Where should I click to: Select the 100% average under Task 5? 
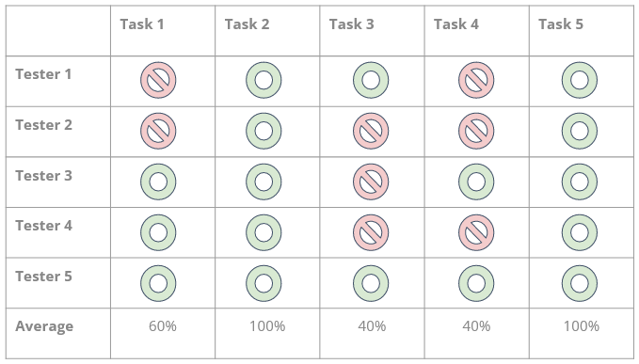click(582, 326)
